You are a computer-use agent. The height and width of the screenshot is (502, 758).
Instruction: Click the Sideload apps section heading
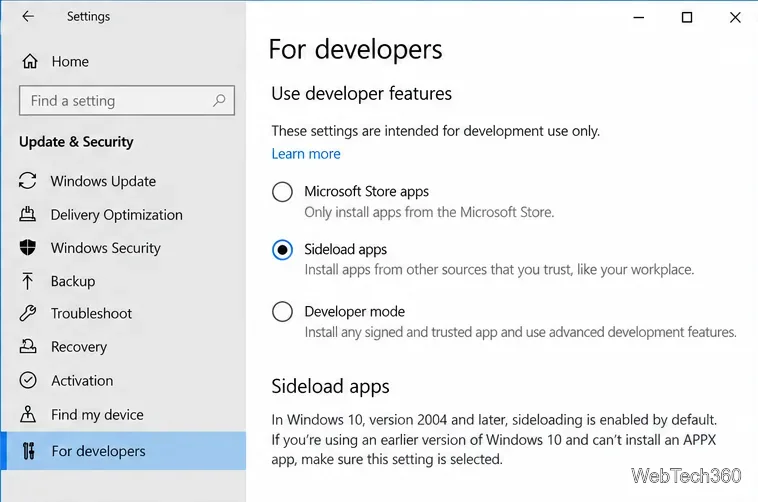[x=330, y=386]
